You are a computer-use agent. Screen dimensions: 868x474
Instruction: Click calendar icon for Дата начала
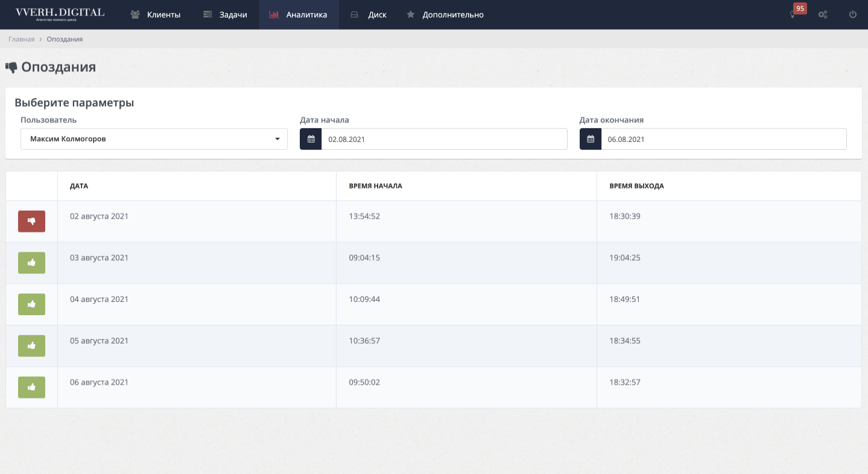tap(311, 139)
